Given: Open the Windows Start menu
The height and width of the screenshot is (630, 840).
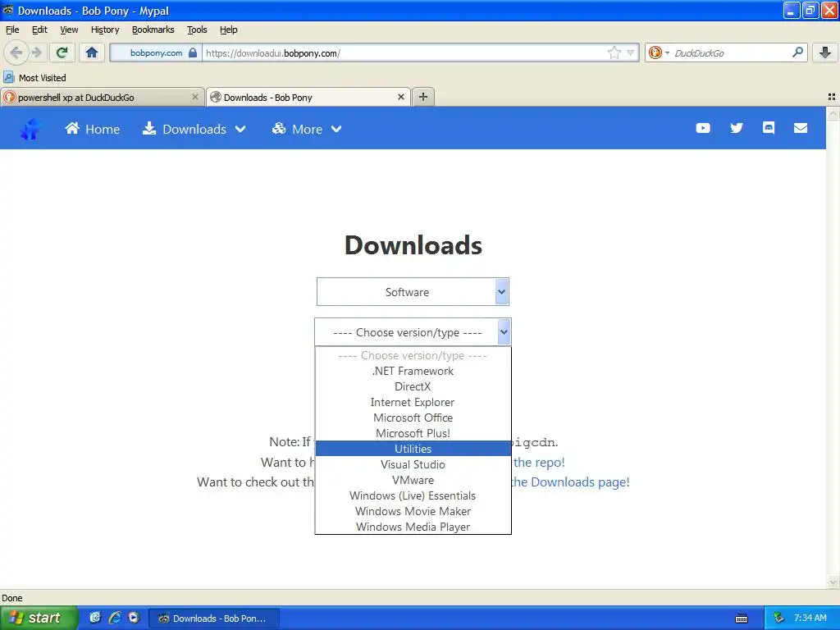Looking at the screenshot, I should click(x=39, y=618).
